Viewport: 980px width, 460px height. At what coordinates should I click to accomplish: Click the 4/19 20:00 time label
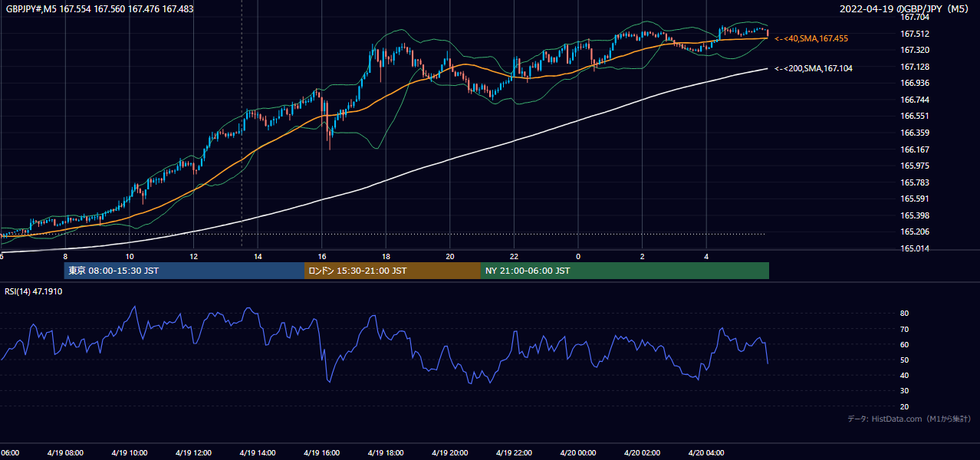coord(450,453)
